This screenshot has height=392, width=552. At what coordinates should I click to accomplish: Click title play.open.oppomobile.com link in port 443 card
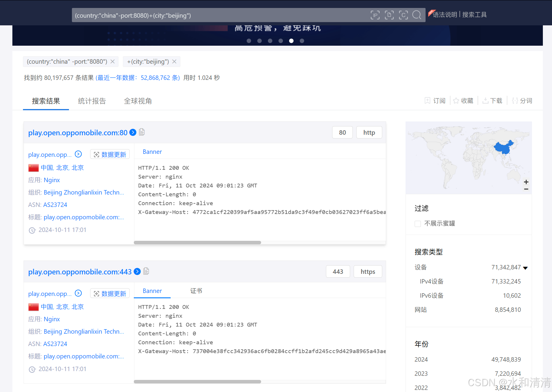(x=84, y=356)
